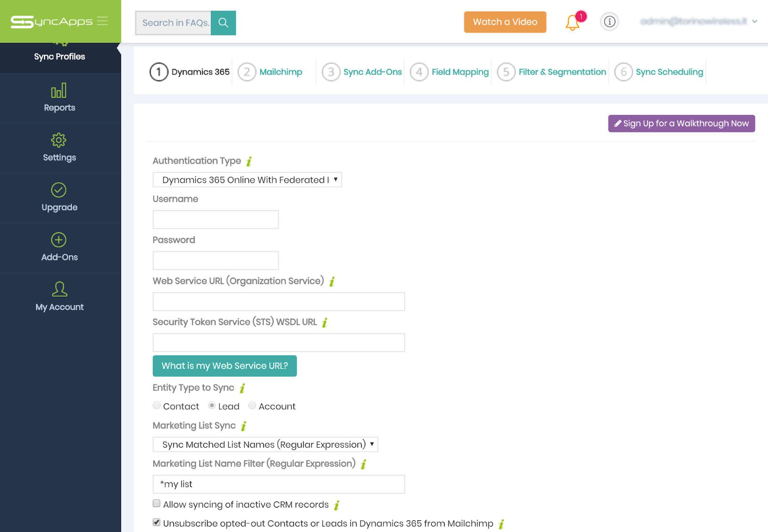This screenshot has height=532, width=768.
Task: Click info icon next to Unsubscribe opted-out option
Action: tap(501, 524)
